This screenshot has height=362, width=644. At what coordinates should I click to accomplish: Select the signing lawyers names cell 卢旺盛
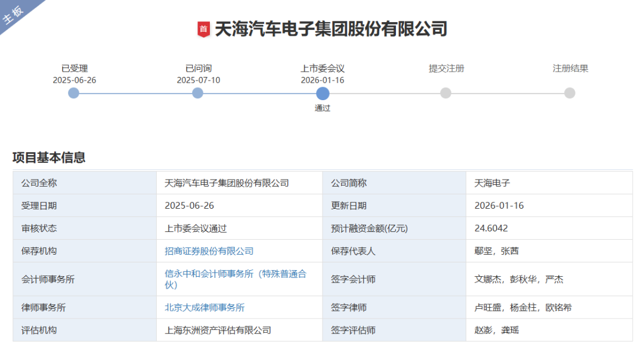tap(523, 308)
